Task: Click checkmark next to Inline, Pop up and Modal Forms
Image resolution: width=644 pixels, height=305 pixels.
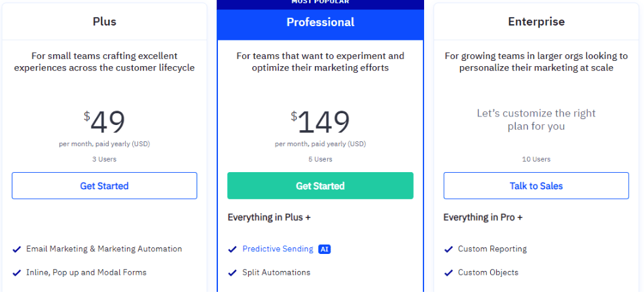Action: [17, 272]
